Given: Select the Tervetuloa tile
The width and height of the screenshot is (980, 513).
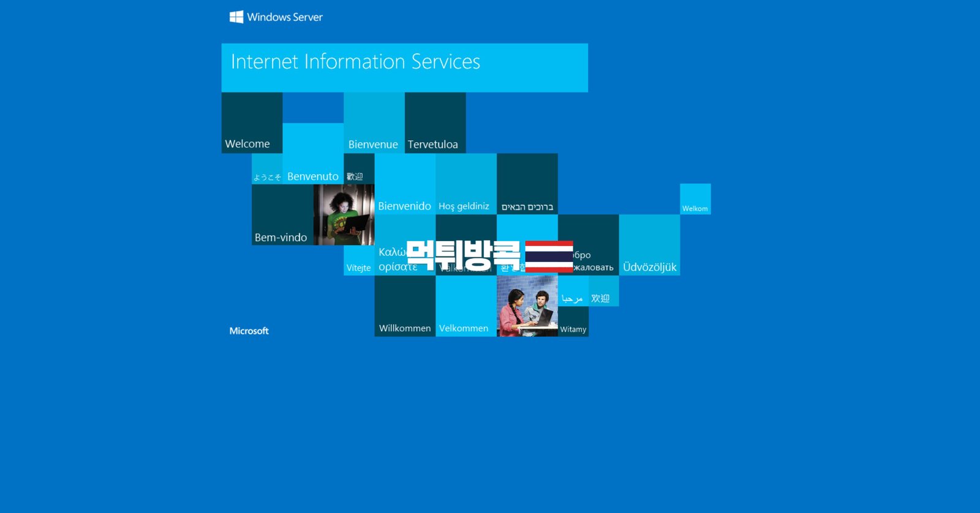Looking at the screenshot, I should [435, 123].
